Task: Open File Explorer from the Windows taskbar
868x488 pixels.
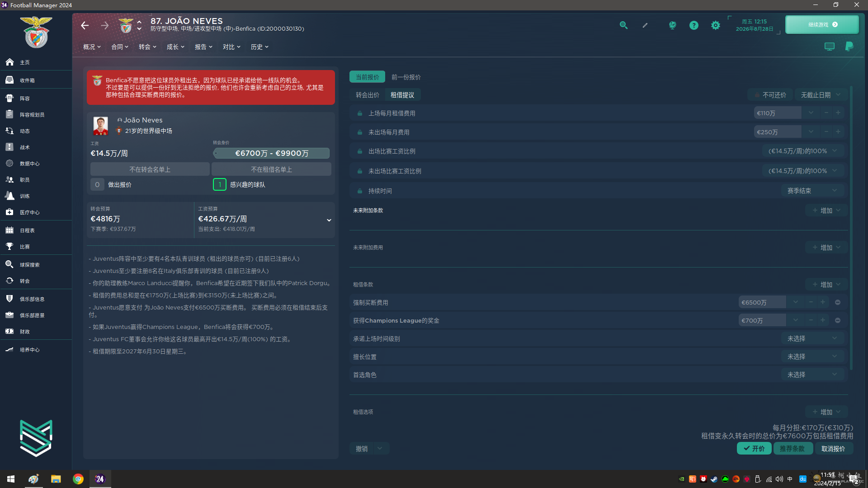Action: tap(56, 479)
